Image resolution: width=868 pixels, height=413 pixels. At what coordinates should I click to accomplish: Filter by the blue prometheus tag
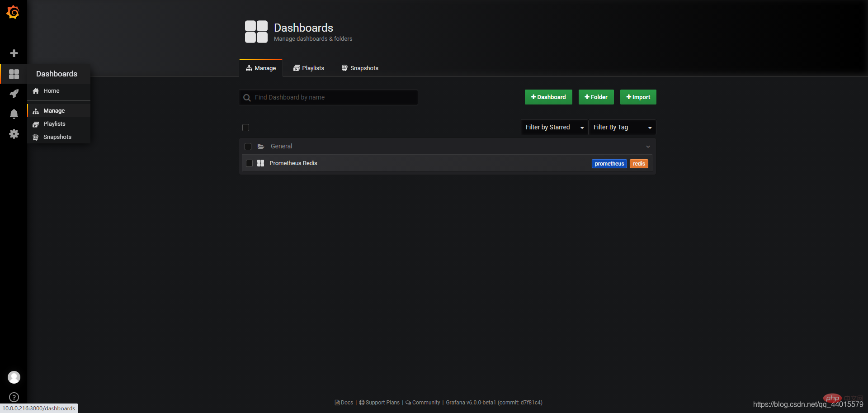609,164
